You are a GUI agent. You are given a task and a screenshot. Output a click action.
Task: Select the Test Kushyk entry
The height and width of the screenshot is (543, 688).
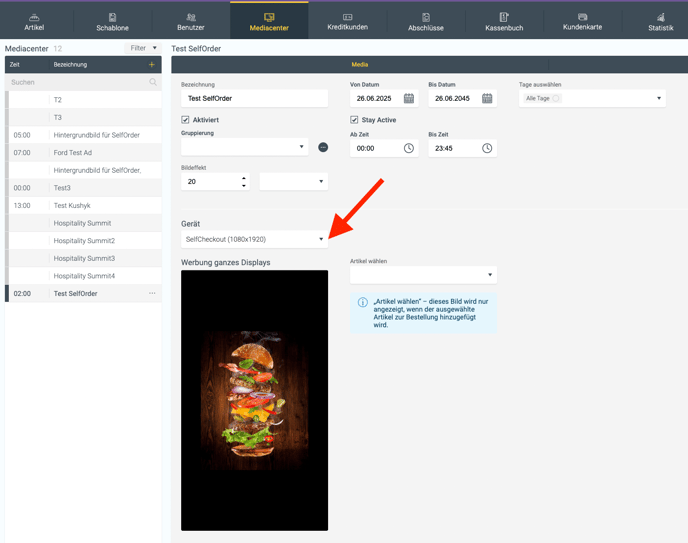pos(83,205)
